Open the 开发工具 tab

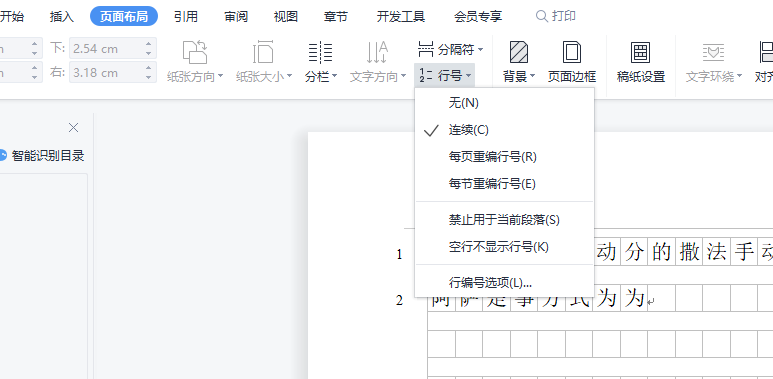pyautogui.click(x=401, y=16)
